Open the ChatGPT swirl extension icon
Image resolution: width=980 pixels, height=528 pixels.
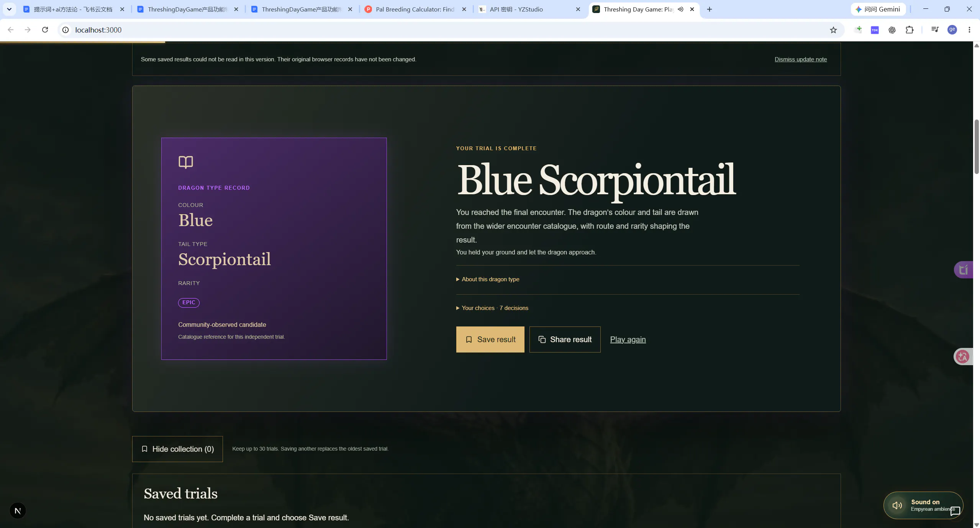point(892,30)
